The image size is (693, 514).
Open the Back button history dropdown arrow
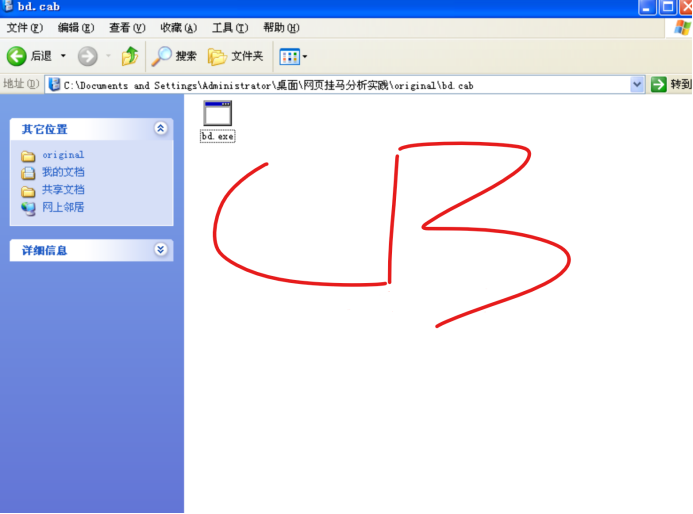[x=63, y=56]
